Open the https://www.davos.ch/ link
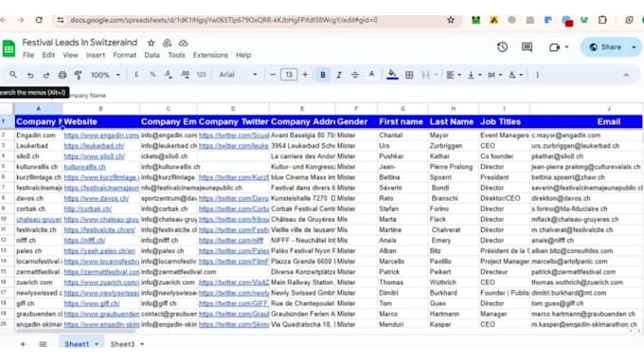Screen dimensions: 644x363 point(97,198)
